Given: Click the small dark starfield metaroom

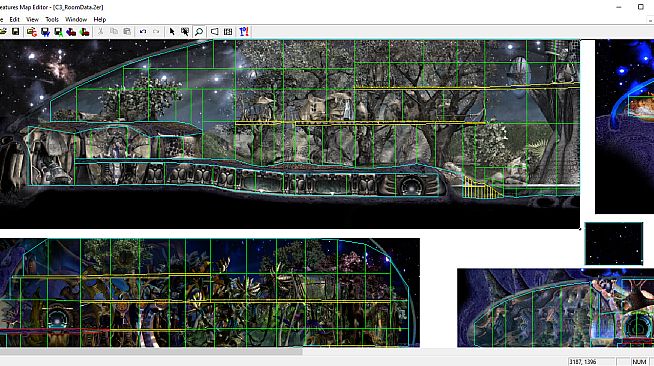Looking at the screenshot, I should pyautogui.click(x=614, y=243).
